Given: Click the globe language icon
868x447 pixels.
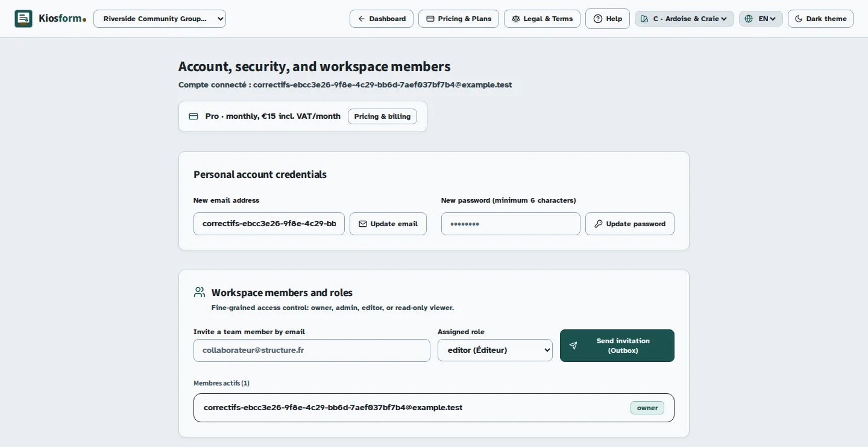Looking at the screenshot, I should pyautogui.click(x=749, y=19).
